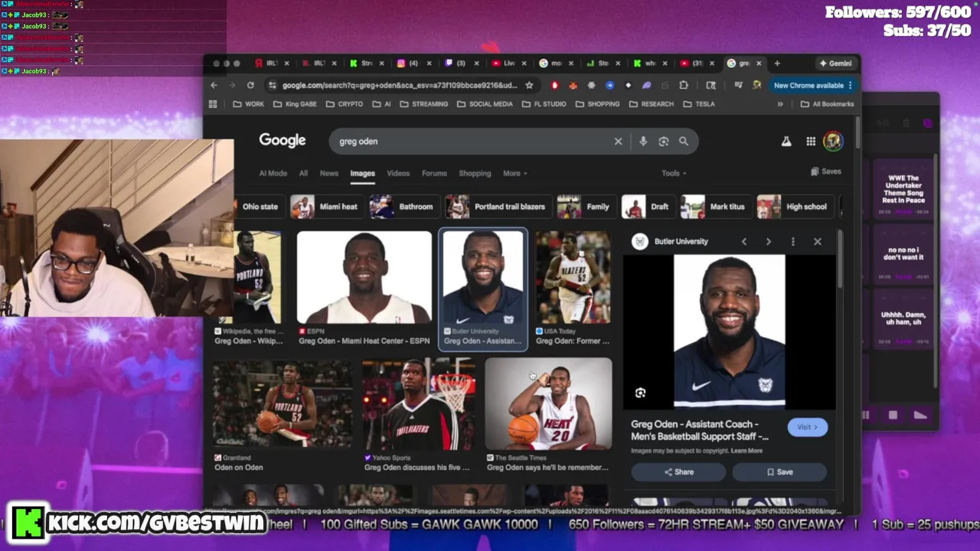Image resolution: width=980 pixels, height=551 pixels.
Task: Submit search with the magnifier icon
Action: 684,142
